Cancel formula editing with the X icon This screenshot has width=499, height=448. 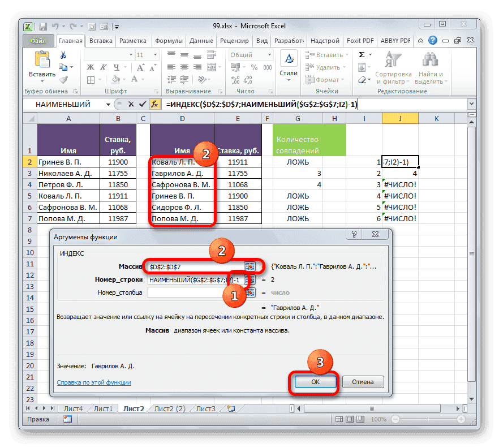131,105
